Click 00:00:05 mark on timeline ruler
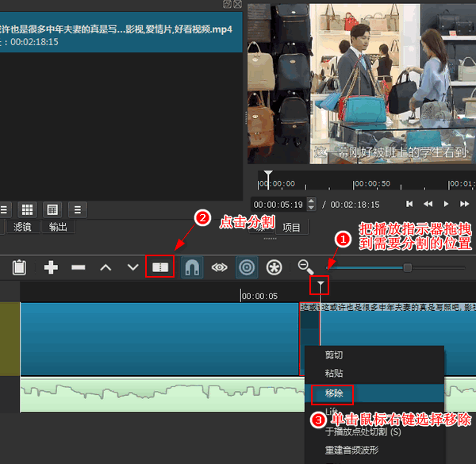The image size is (476, 464). (x=260, y=296)
